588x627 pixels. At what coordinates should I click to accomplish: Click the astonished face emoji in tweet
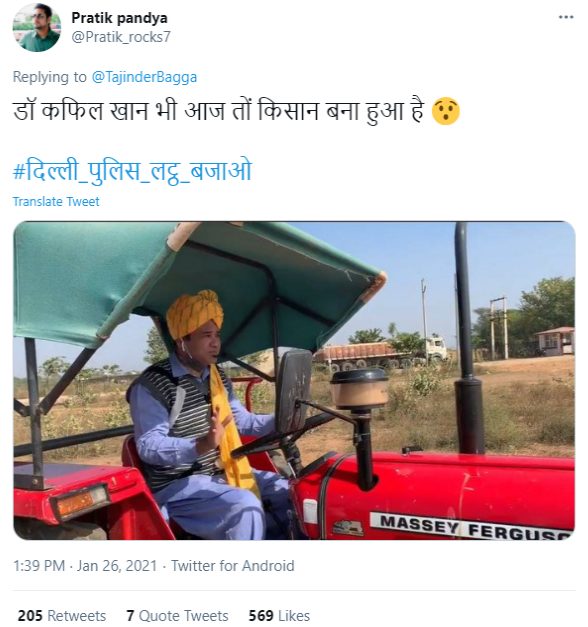pyautogui.click(x=446, y=112)
